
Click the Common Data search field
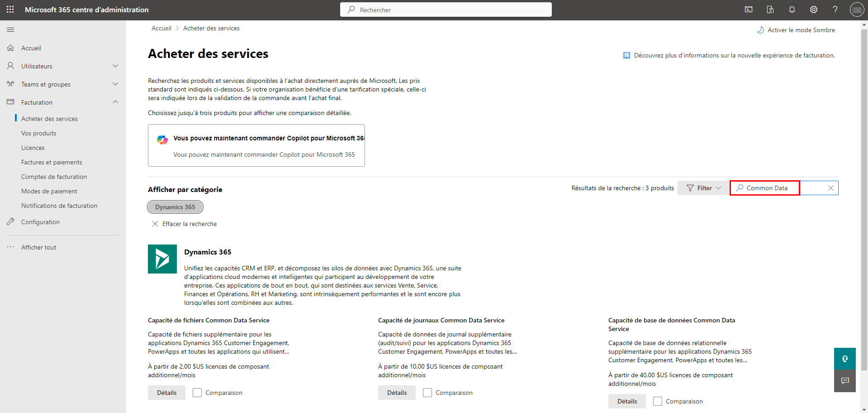(x=784, y=188)
